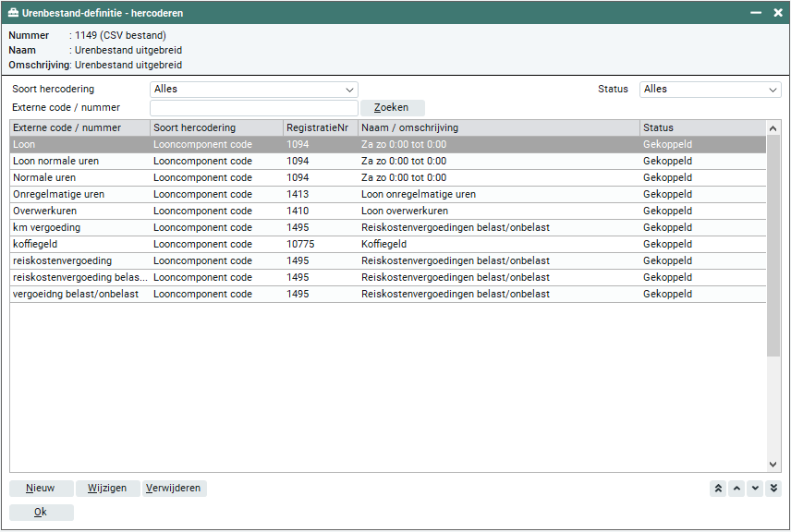This screenshot has height=532, width=791.
Task: Move selected row to the bottom
Action: [x=773, y=489]
